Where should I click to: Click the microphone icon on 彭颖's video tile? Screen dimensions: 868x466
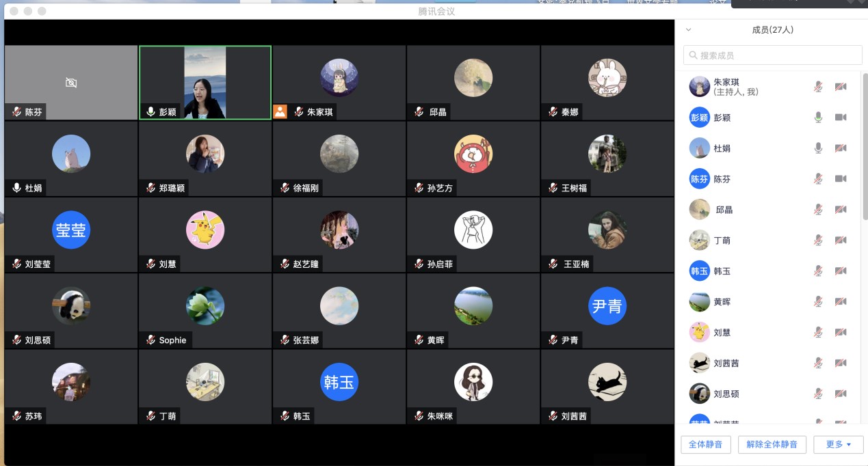tap(151, 111)
